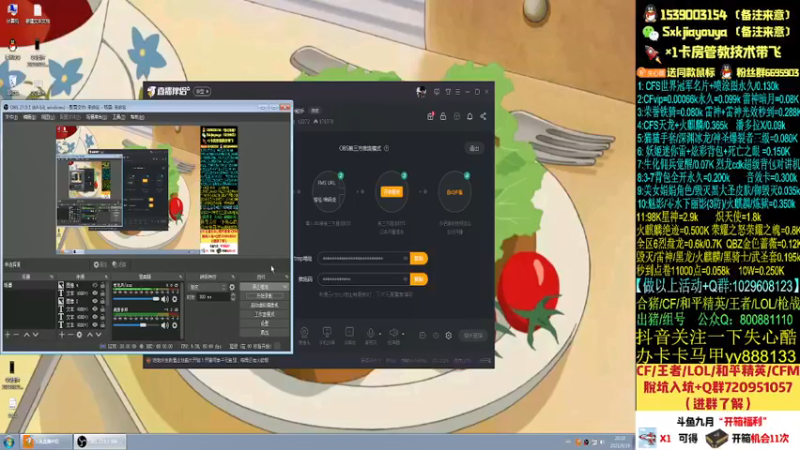Mute the lower mixer channel speaker icon
The image size is (800, 450).
[165, 325]
